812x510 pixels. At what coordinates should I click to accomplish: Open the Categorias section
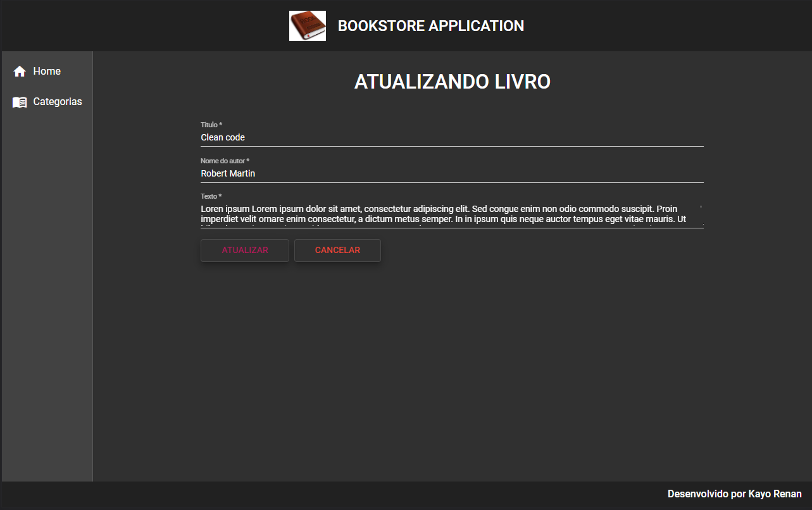(57, 102)
